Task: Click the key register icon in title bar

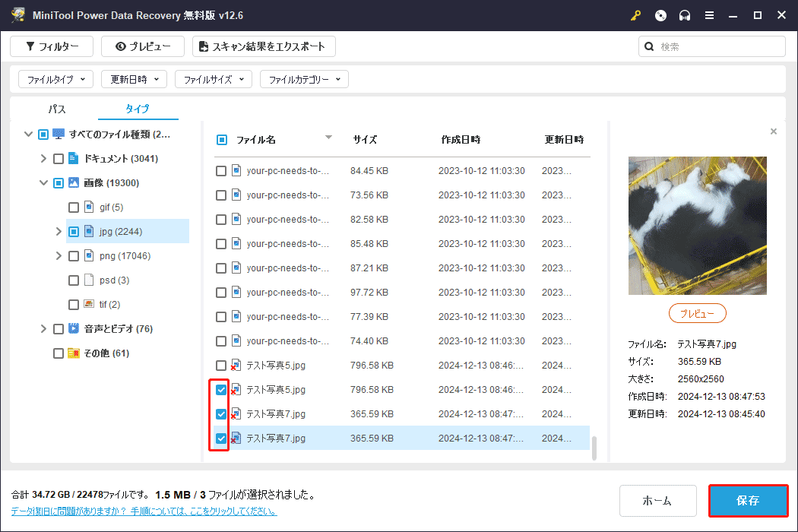Action: [x=636, y=15]
